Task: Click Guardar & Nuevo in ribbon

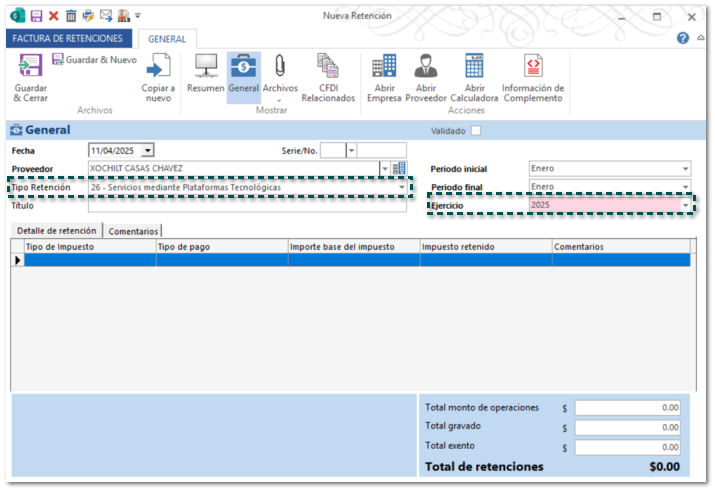Action: click(94, 60)
